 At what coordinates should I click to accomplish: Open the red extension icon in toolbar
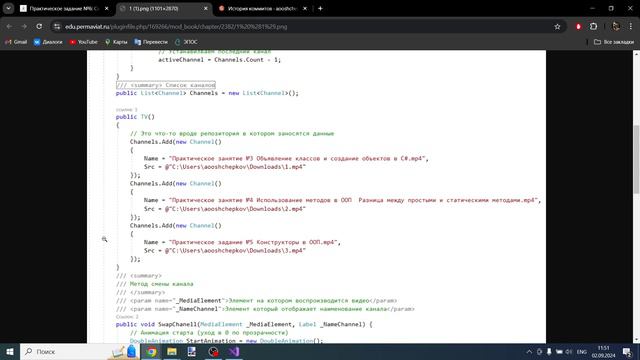(x=578, y=27)
